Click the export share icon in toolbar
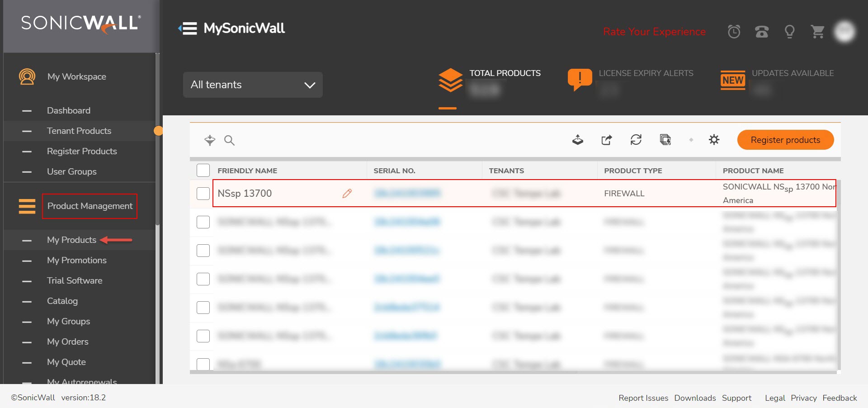 tap(607, 140)
